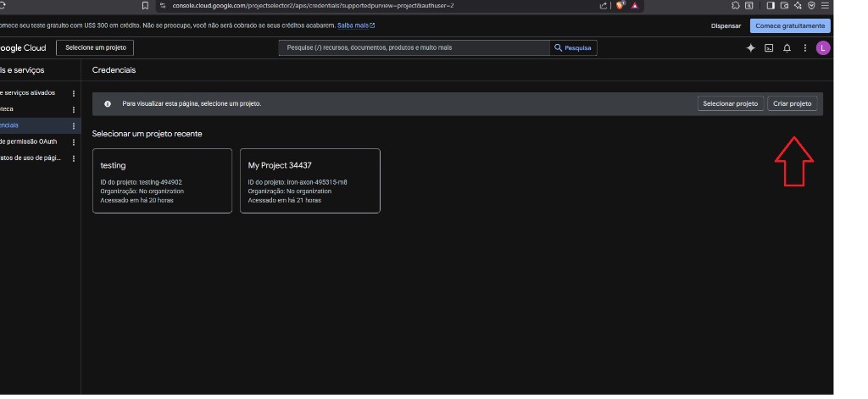Select the My Project 34437 card

tap(310, 180)
